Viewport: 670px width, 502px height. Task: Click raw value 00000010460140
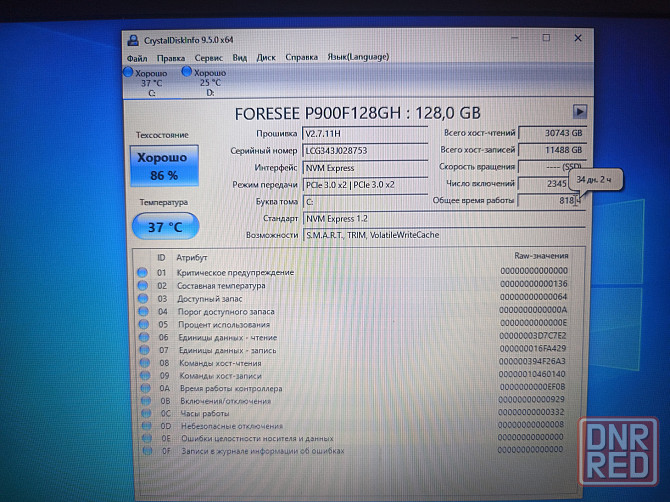tap(532, 374)
